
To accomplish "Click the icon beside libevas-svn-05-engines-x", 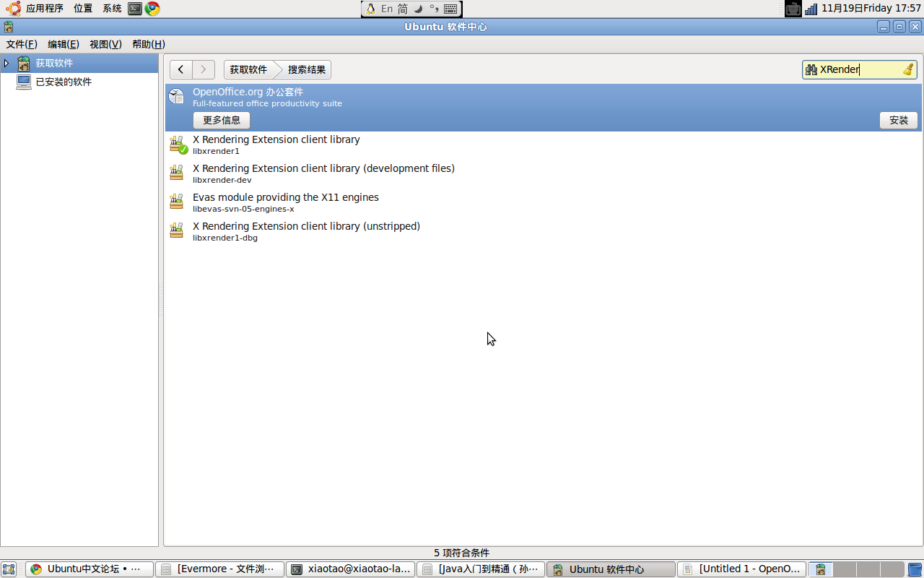I will tap(177, 202).
